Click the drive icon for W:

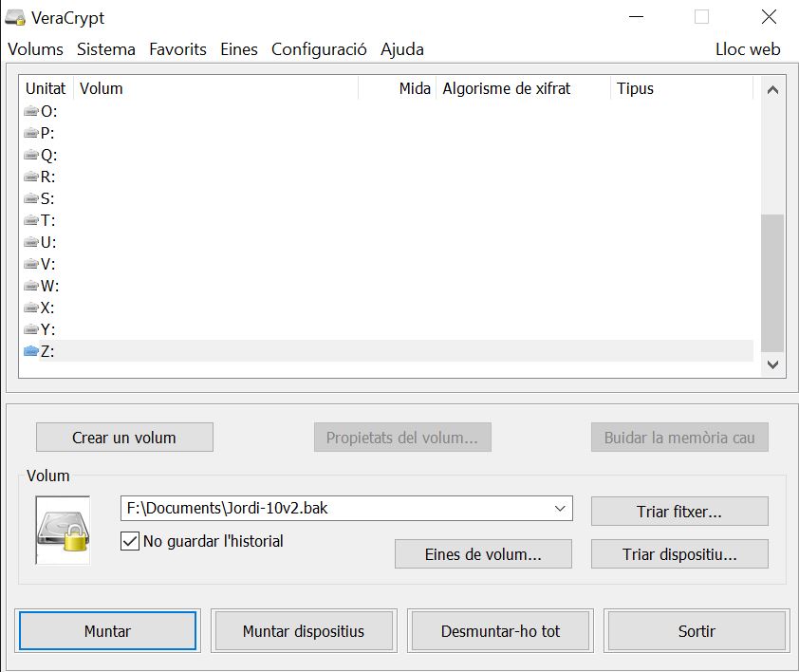coord(31,286)
